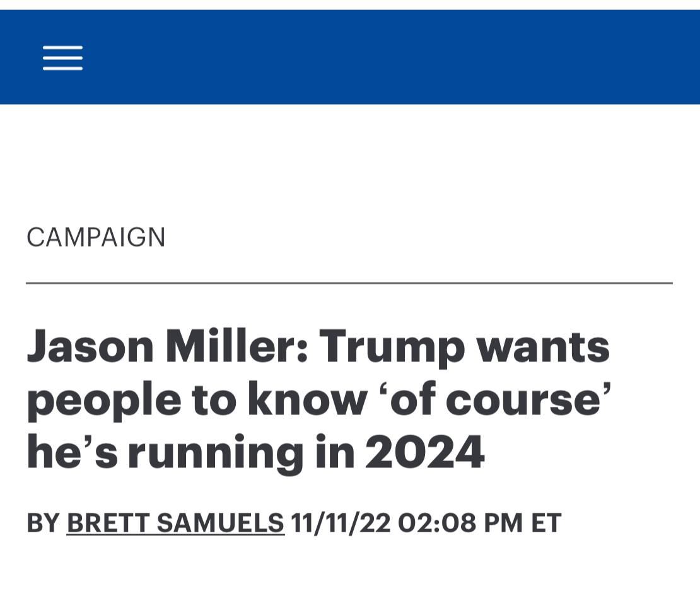Click the 02:08 PM timestamp

click(460, 523)
